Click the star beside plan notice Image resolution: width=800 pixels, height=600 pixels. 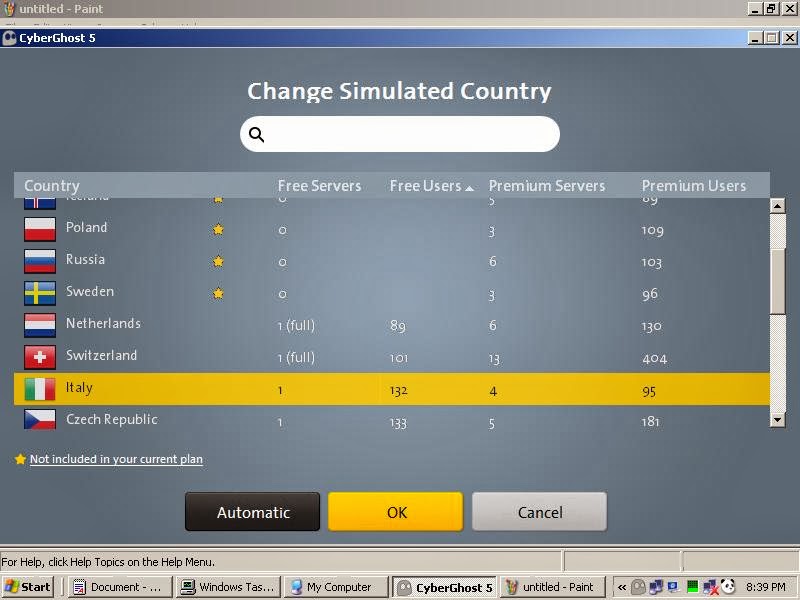20,459
